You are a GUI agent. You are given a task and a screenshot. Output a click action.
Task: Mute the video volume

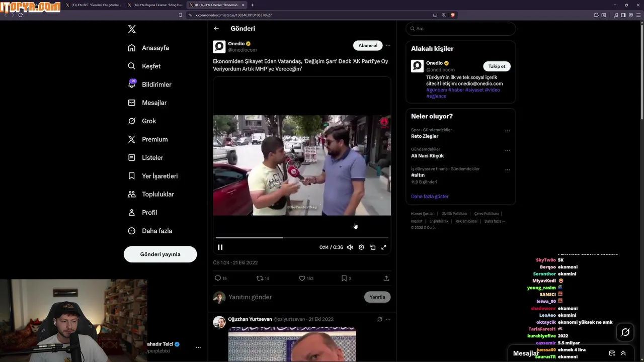(x=350, y=247)
